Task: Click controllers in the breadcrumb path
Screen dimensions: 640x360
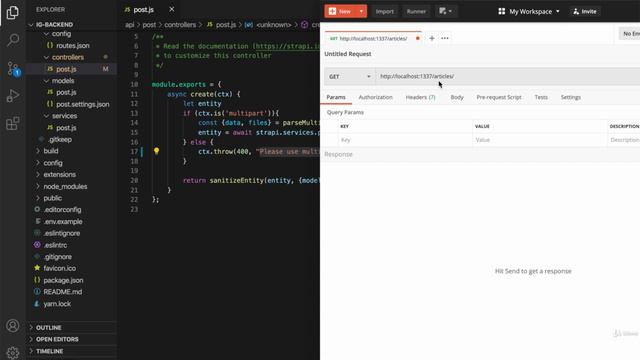Action: pyautogui.click(x=180, y=24)
